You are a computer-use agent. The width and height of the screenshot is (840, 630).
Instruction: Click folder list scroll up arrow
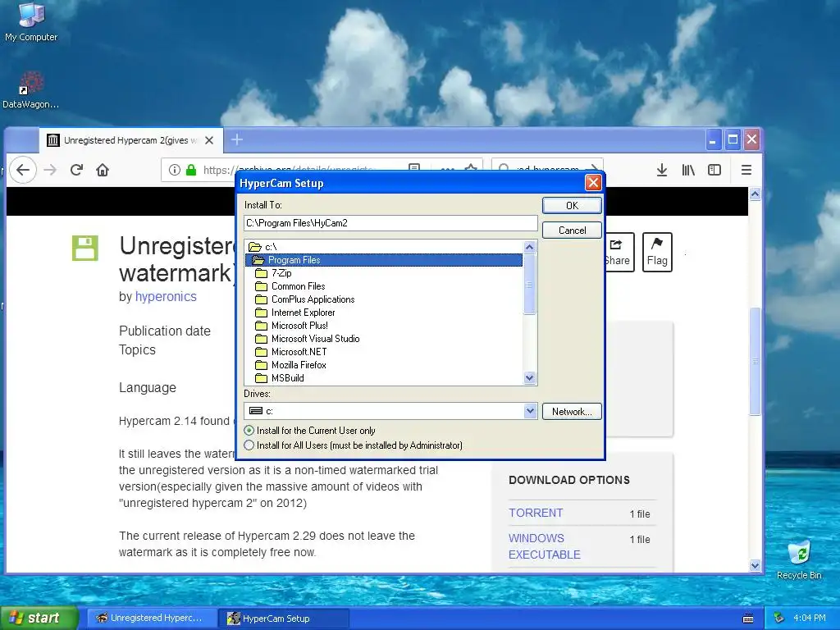(529, 247)
